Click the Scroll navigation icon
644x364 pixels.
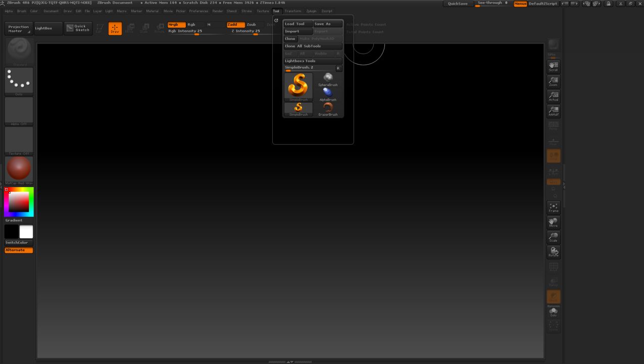pyautogui.click(x=553, y=66)
